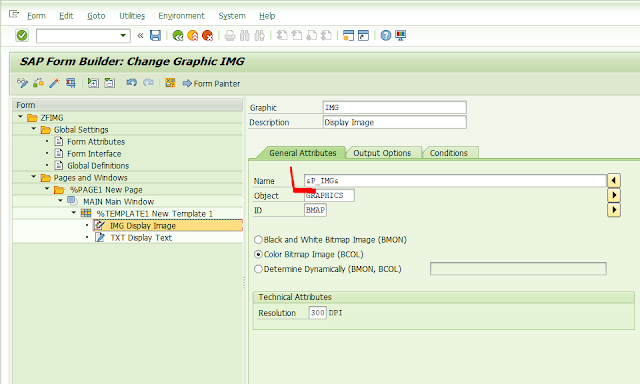Select the IMG Display Image node
The height and width of the screenshot is (384, 640).
142,226
